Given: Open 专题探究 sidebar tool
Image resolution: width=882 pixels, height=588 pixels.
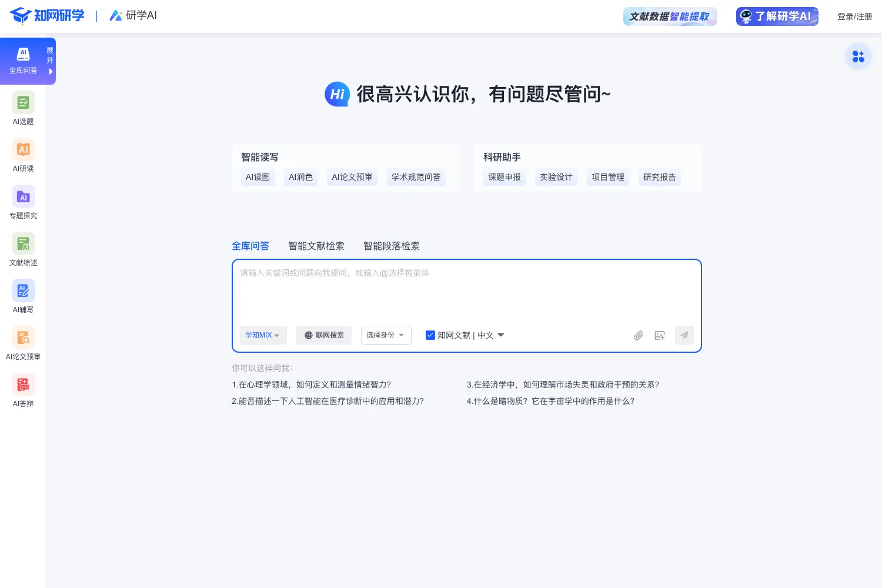Looking at the screenshot, I should [x=23, y=202].
